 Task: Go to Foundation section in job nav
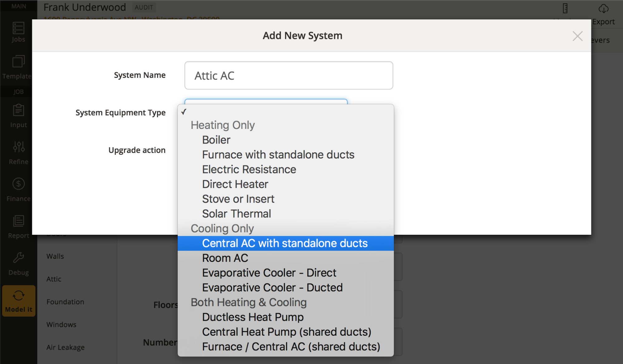(65, 302)
